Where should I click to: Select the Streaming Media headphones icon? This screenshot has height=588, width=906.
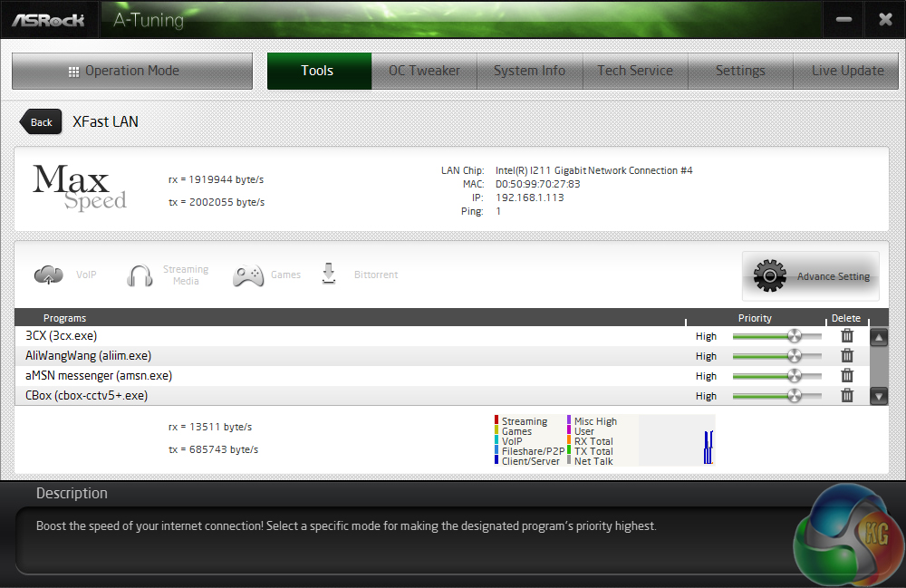[140, 275]
